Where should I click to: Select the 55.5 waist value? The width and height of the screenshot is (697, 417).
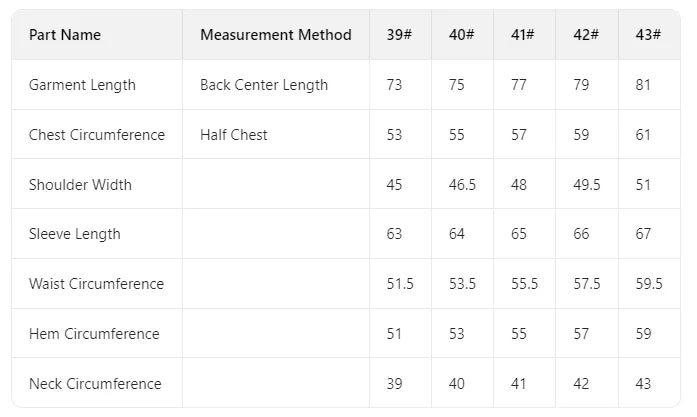(x=525, y=284)
